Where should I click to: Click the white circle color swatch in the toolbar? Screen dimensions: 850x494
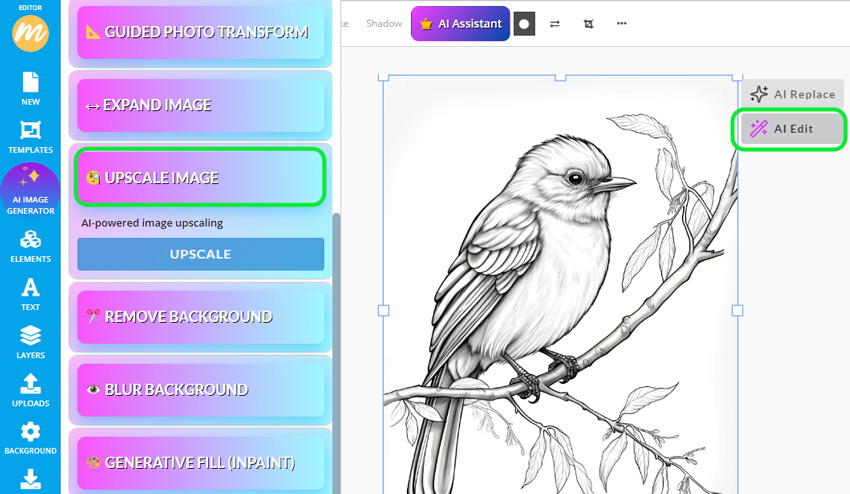pyautogui.click(x=524, y=24)
